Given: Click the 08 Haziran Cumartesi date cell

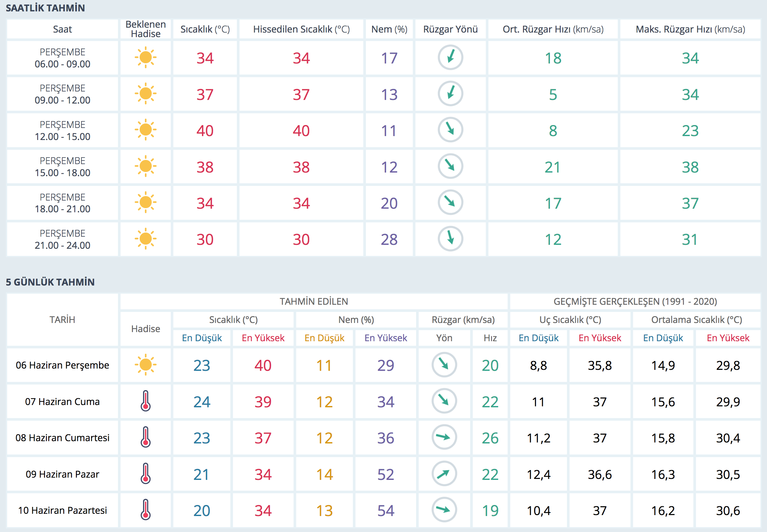Looking at the screenshot, I should pyautogui.click(x=62, y=438).
